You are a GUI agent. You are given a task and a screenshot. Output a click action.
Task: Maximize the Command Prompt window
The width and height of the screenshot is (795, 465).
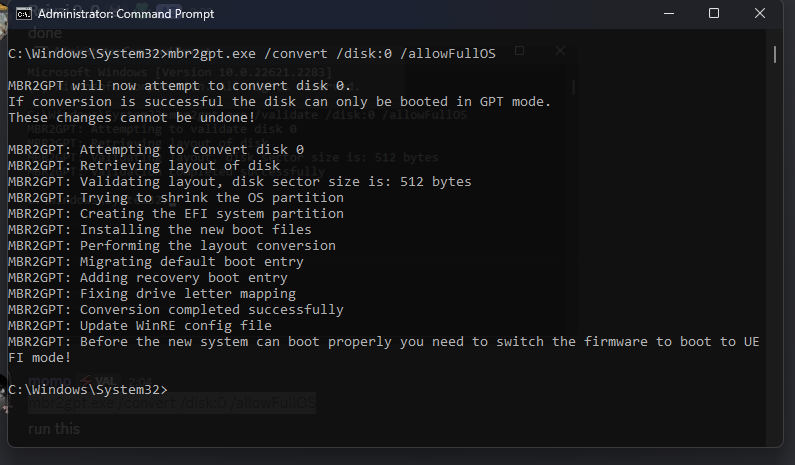pyautogui.click(x=714, y=14)
